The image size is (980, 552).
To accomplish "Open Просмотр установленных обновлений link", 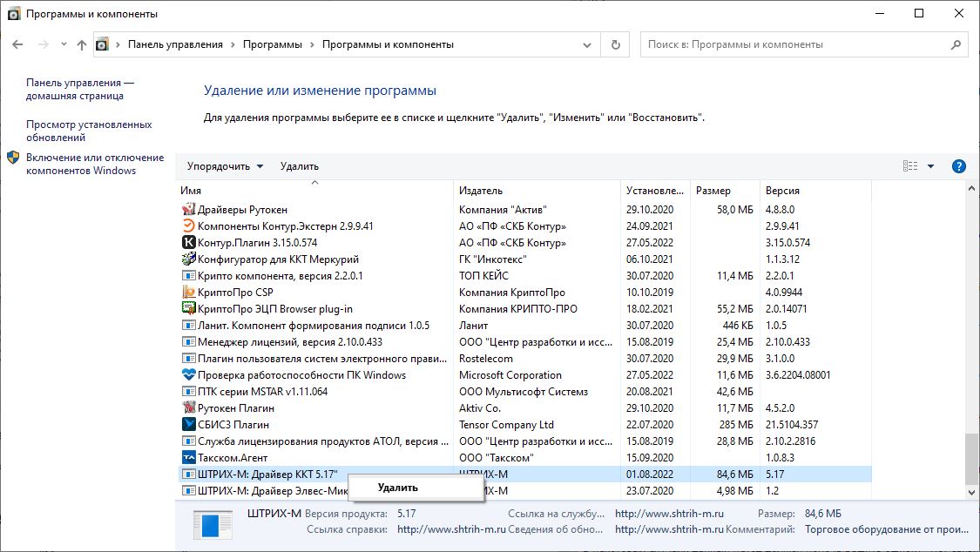I will point(89,131).
